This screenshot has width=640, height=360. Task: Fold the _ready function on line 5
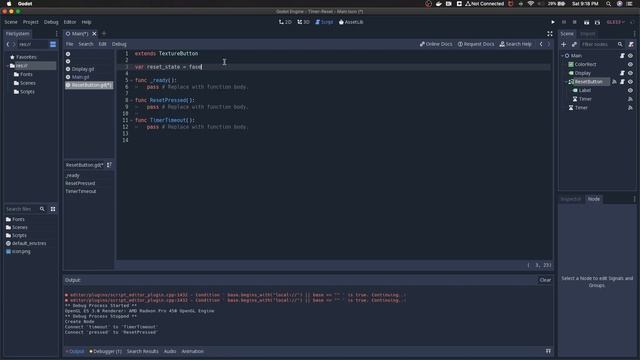131,80
